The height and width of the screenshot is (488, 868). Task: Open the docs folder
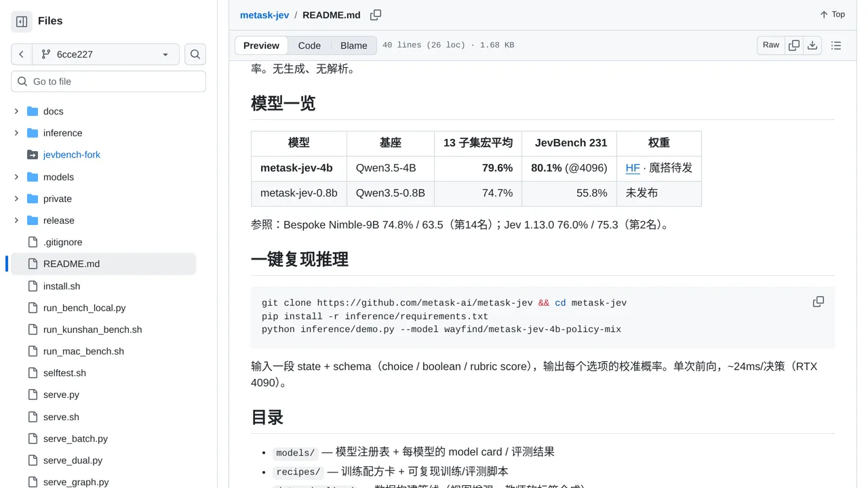point(53,111)
